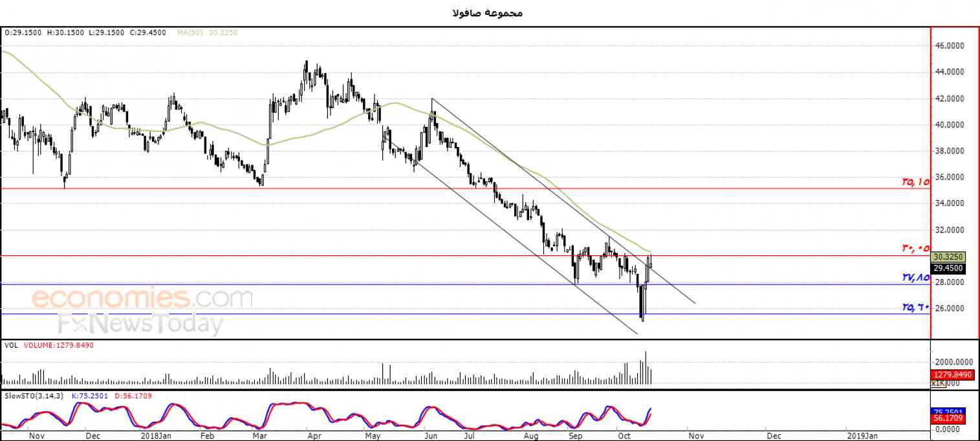Click the red resistance label at 35.10
The image size is (980, 441).
point(916,183)
